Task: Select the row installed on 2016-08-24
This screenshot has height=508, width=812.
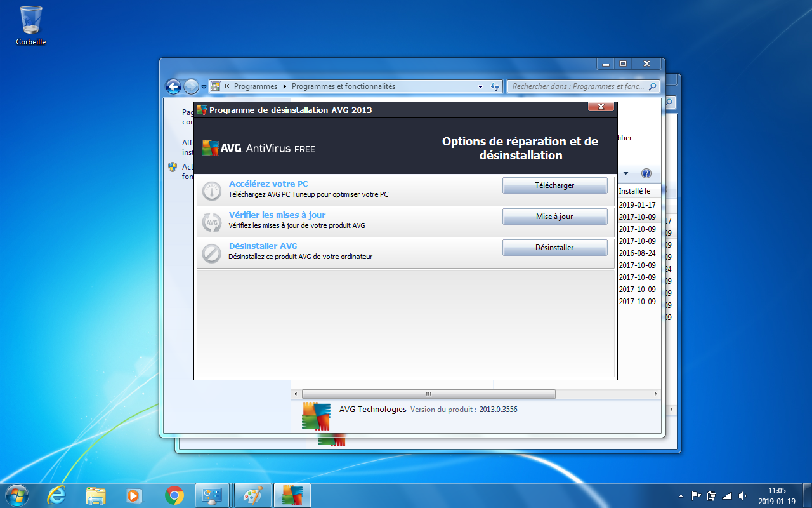Action: [638, 253]
